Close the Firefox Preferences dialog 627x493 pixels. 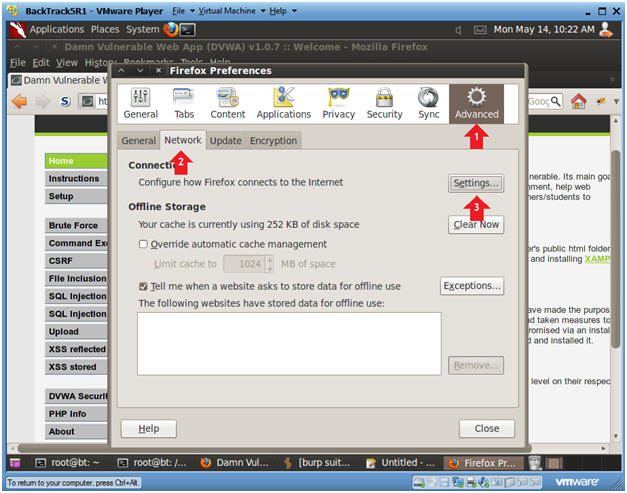point(487,429)
